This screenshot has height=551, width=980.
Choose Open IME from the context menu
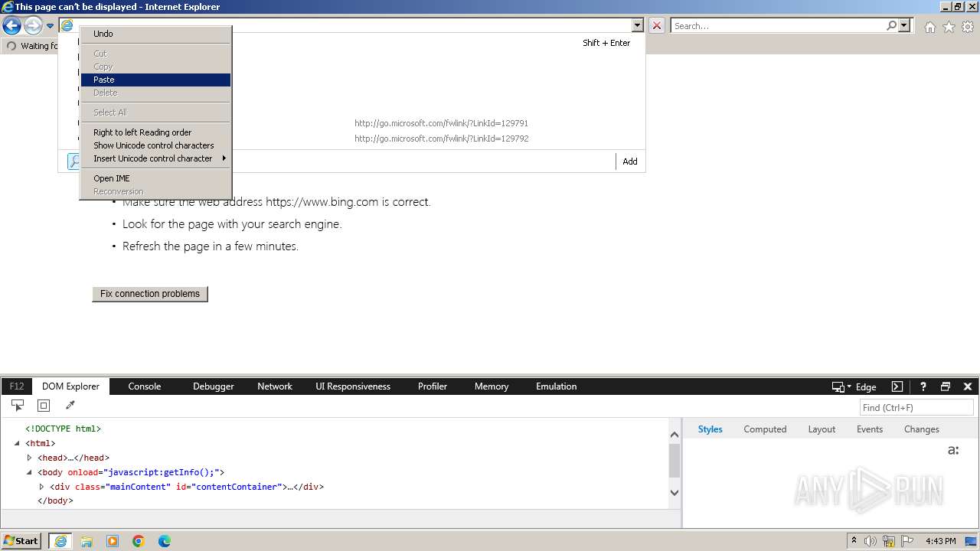(156, 178)
